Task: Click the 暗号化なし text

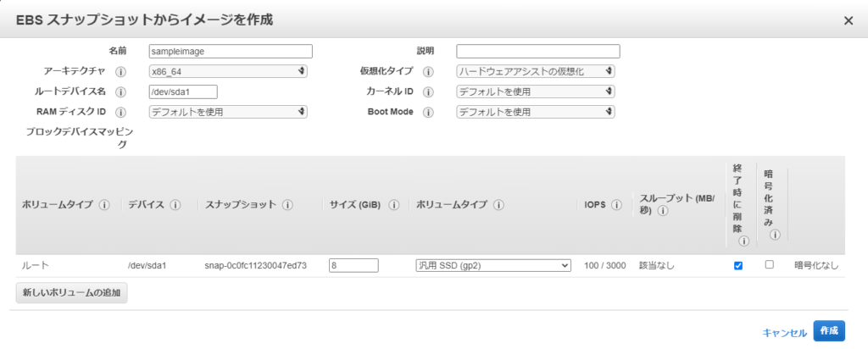Action: tap(816, 265)
